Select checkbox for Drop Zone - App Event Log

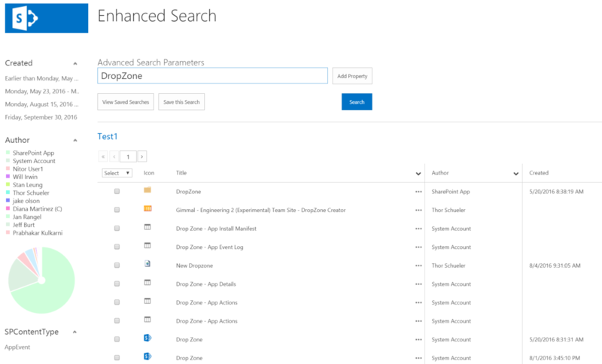point(117,247)
